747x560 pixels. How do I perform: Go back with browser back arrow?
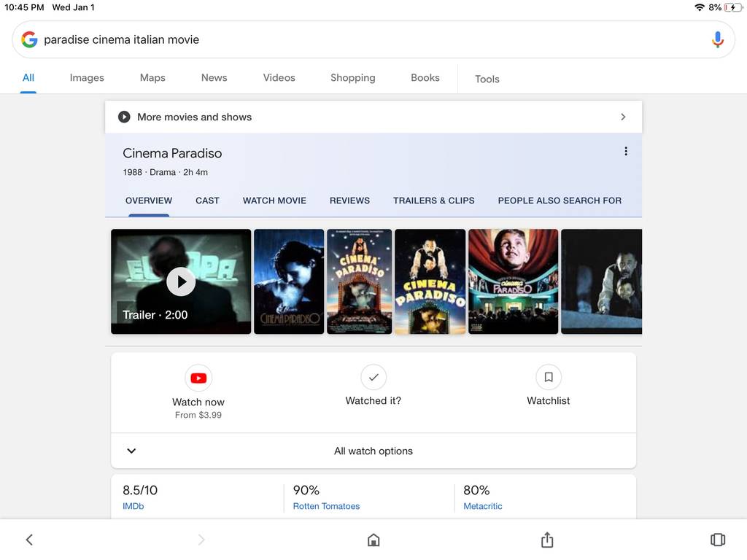point(29,540)
